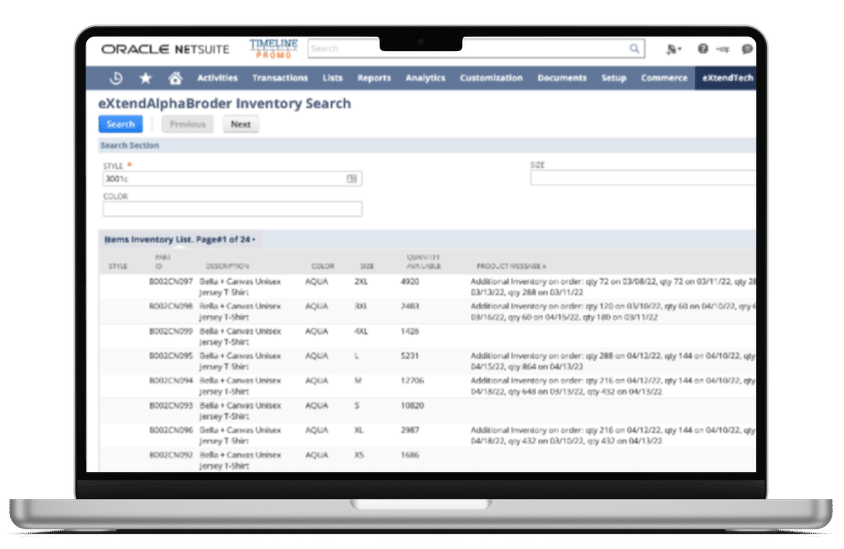
Task: Open the Commerce menu
Action: point(664,78)
